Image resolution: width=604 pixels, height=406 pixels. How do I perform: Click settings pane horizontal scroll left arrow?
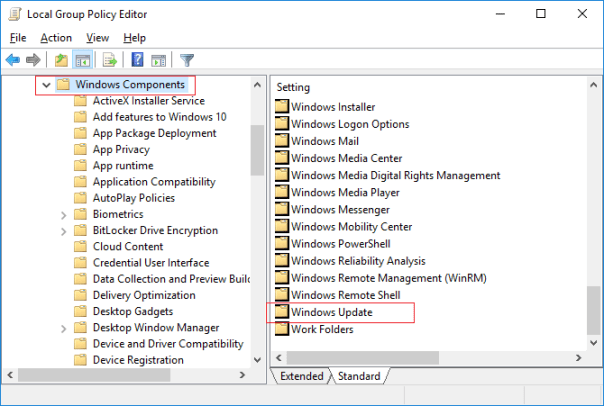pyautogui.click(x=279, y=358)
